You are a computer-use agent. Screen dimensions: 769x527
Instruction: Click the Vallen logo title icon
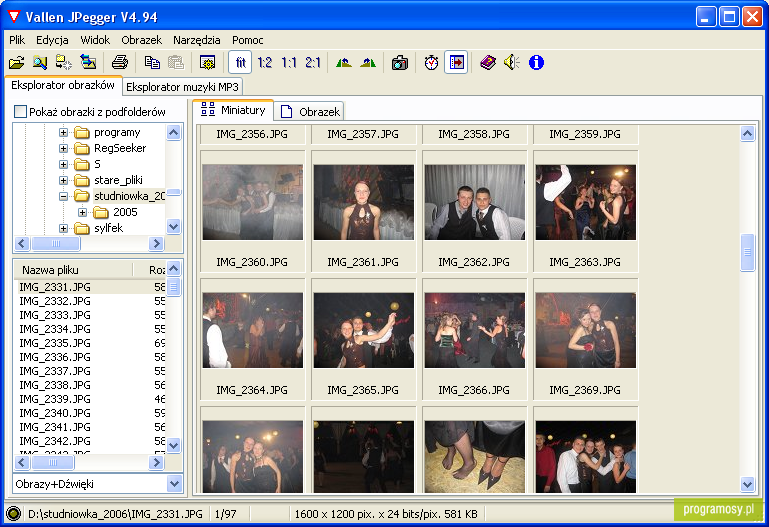[x=14, y=17]
